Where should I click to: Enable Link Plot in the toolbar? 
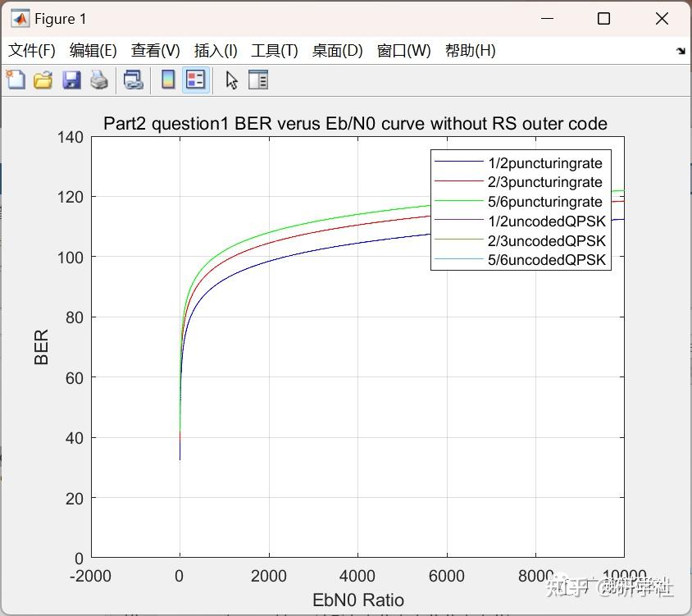(134, 80)
